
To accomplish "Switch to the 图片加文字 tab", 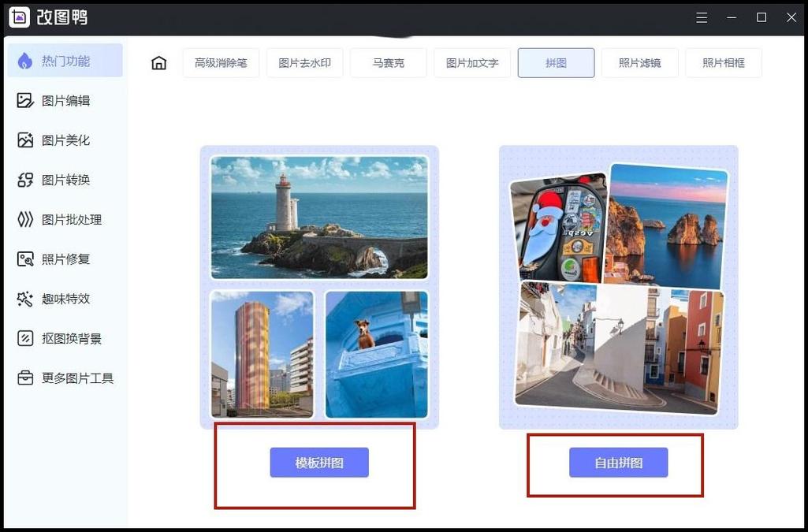I will 472,62.
